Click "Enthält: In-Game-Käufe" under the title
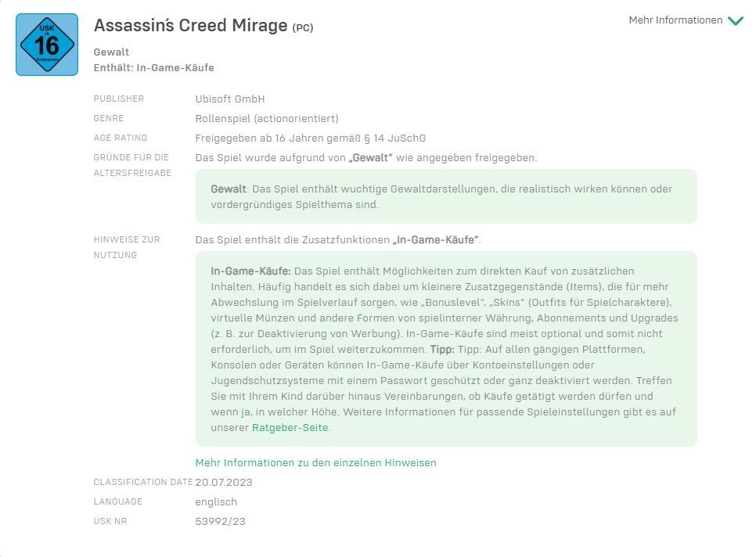The height and width of the screenshot is (557, 756). [x=153, y=67]
